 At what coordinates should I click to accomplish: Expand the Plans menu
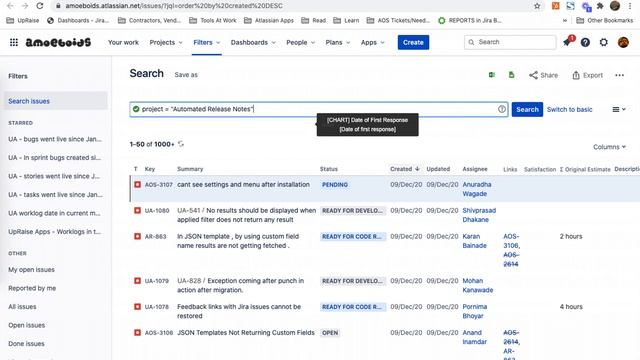[338, 42]
